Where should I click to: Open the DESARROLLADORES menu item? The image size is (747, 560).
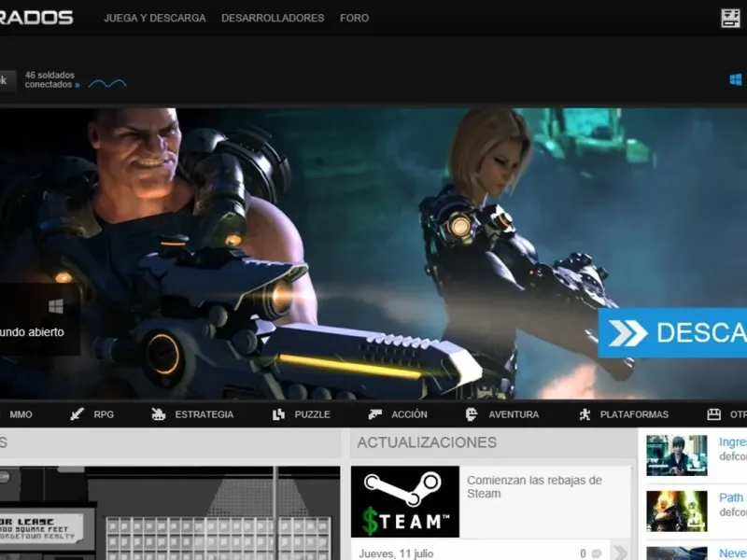[x=273, y=18]
